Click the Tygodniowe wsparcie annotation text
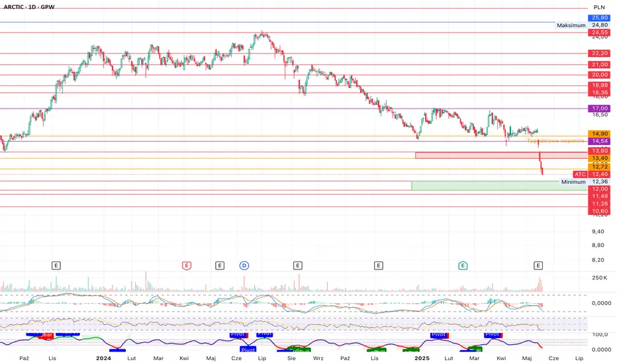This screenshot has height=364, width=617. 555,141
